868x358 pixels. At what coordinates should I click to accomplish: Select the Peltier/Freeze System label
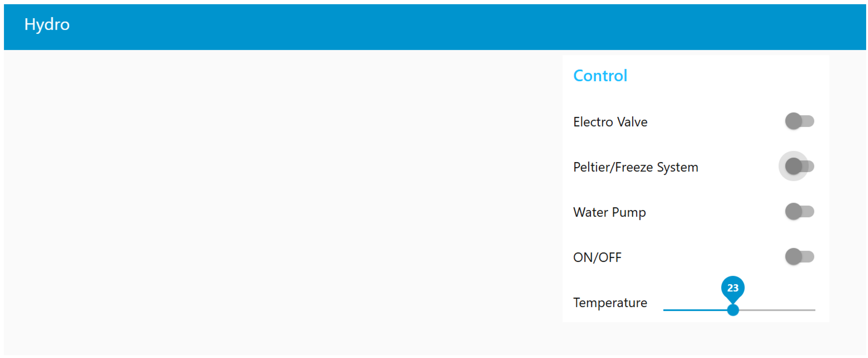tap(636, 167)
